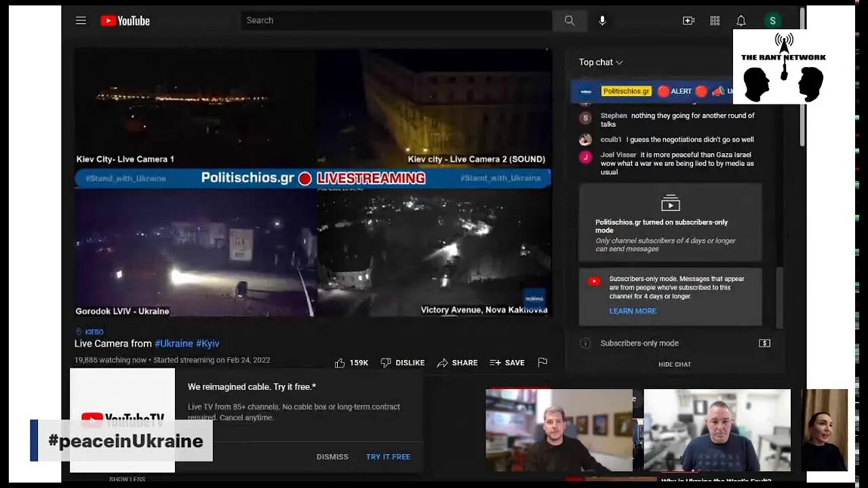
Task: Dismiss the YouTube TV promotion
Action: pos(332,457)
